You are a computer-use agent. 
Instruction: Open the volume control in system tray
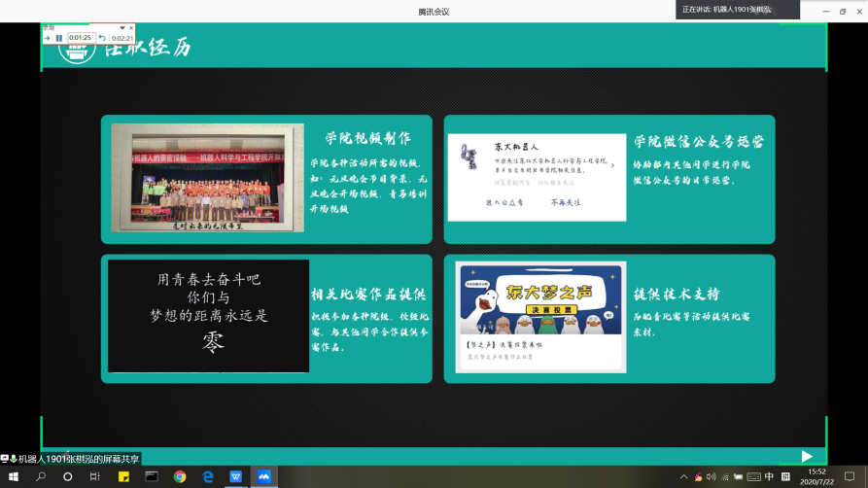tap(712, 477)
